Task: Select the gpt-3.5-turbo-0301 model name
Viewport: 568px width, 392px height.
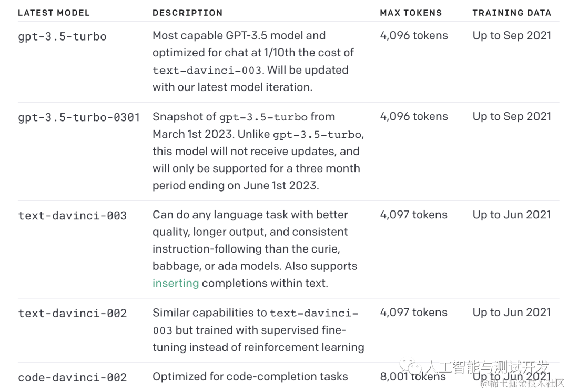Action: click(79, 117)
